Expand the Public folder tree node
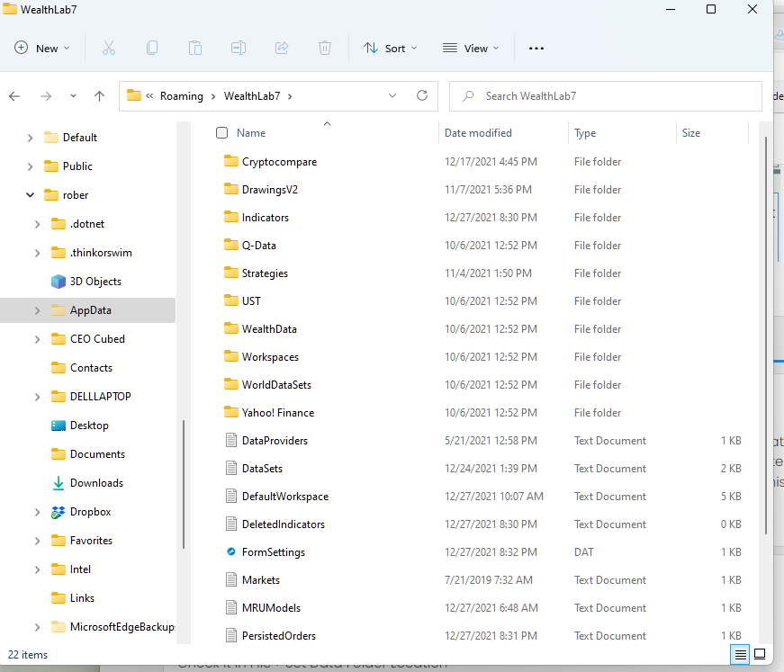This screenshot has height=672, width=784. [30, 166]
